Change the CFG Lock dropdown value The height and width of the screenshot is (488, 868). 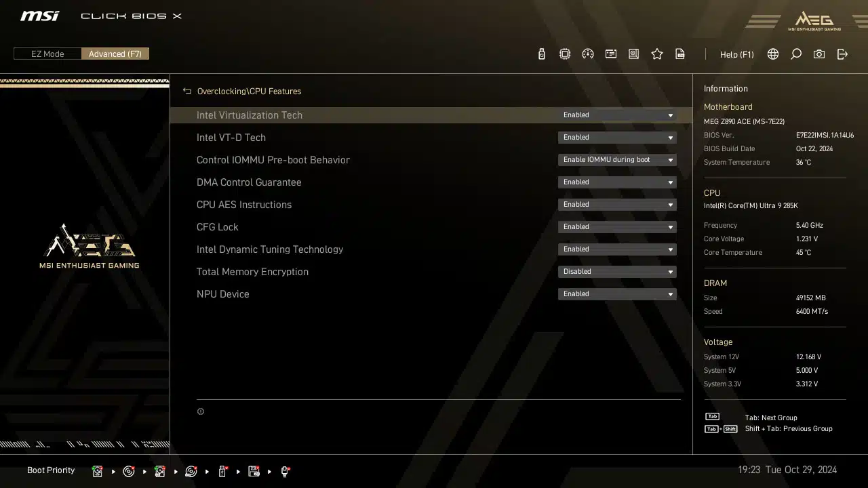(x=617, y=227)
